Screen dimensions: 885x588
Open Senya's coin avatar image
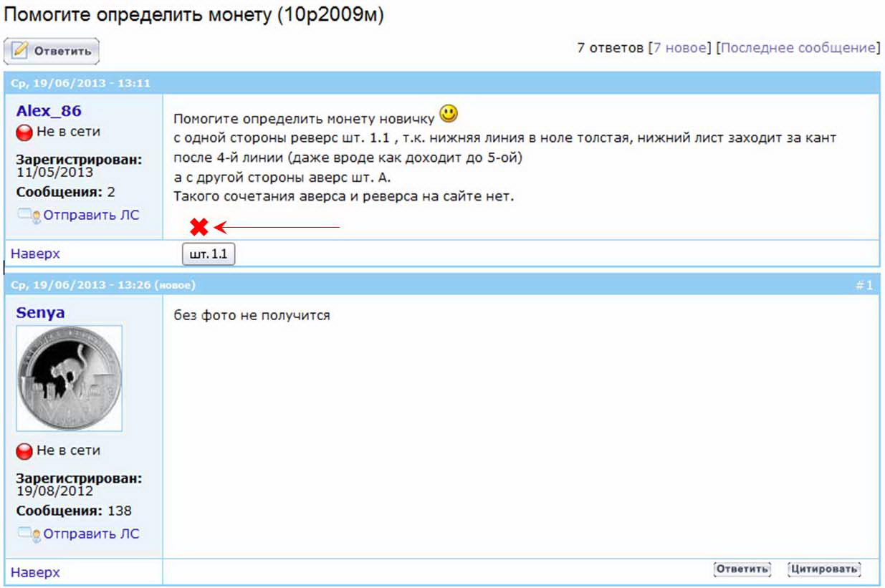click(x=70, y=378)
